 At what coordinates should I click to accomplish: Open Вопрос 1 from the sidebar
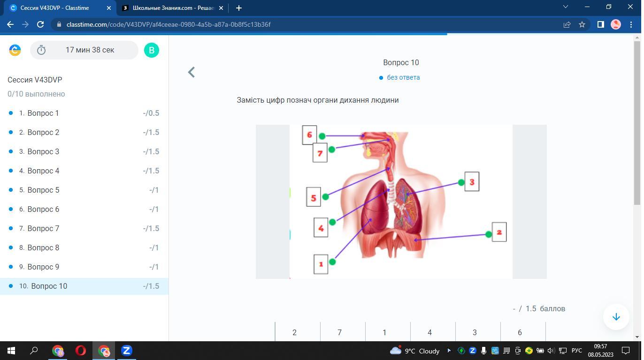coord(43,113)
